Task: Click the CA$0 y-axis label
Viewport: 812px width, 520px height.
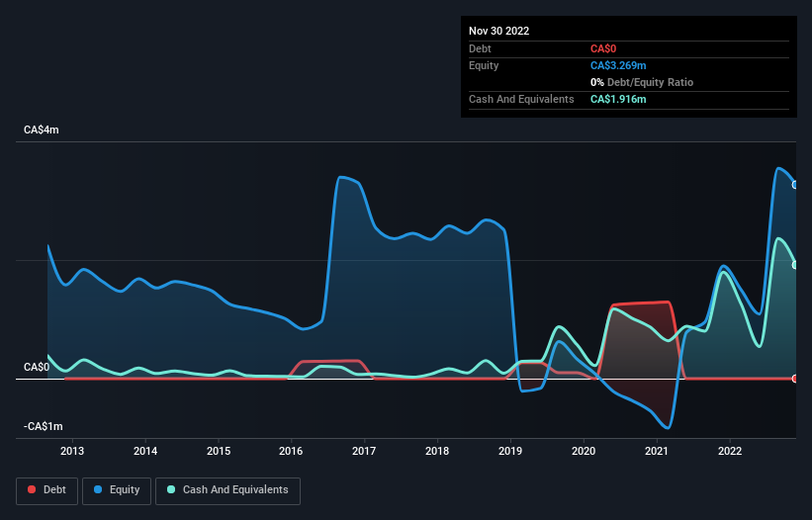Action: (37, 368)
